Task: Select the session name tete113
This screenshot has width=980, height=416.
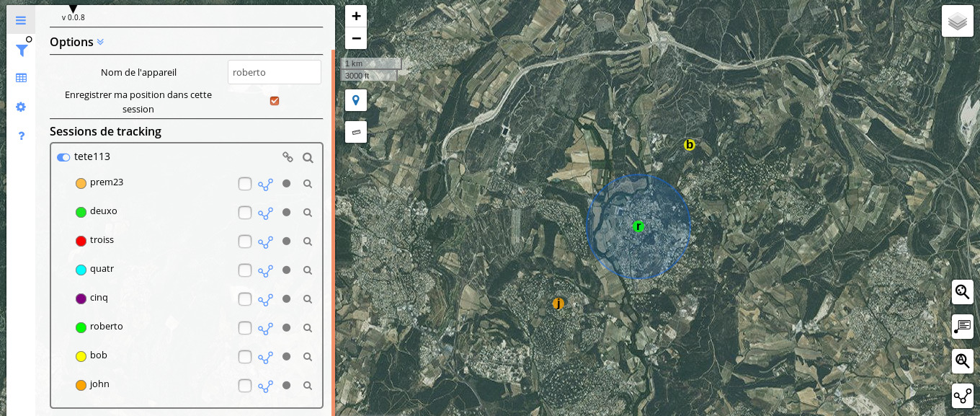Action: (x=92, y=156)
